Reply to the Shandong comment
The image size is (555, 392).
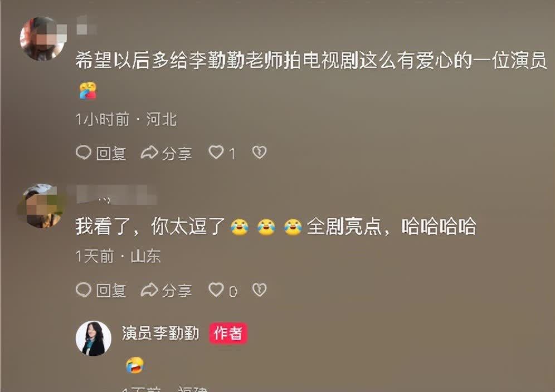101,291
